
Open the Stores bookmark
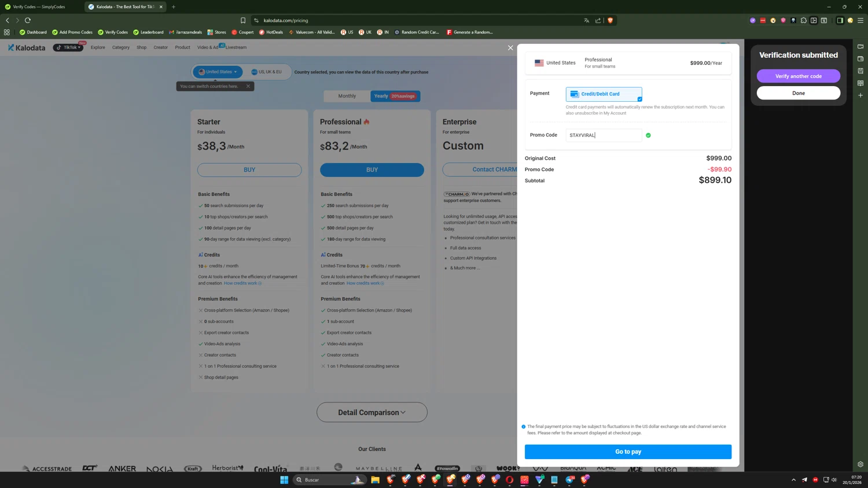[x=216, y=32]
